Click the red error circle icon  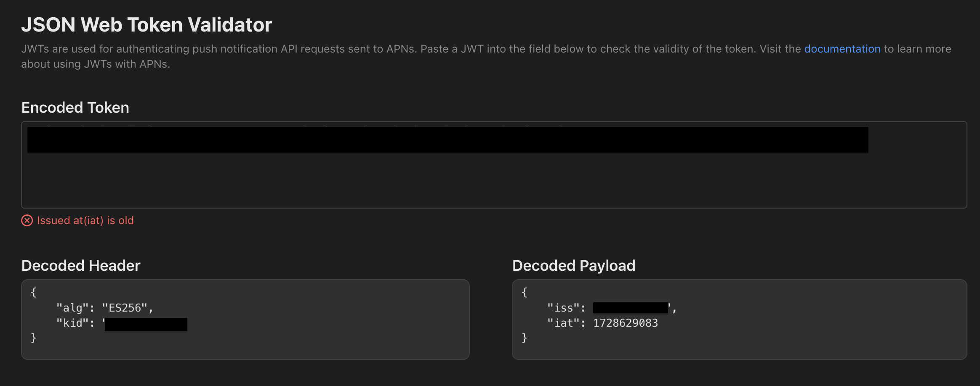(x=27, y=220)
